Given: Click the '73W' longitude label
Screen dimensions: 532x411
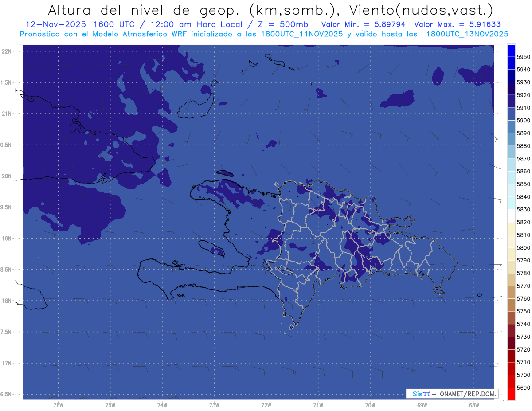Looking at the screenshot, I should (x=214, y=405).
